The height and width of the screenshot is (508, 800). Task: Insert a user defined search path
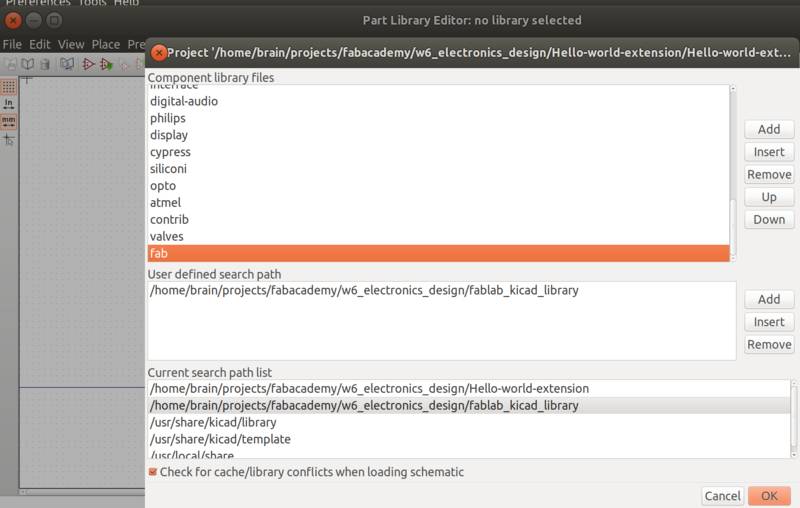point(769,322)
